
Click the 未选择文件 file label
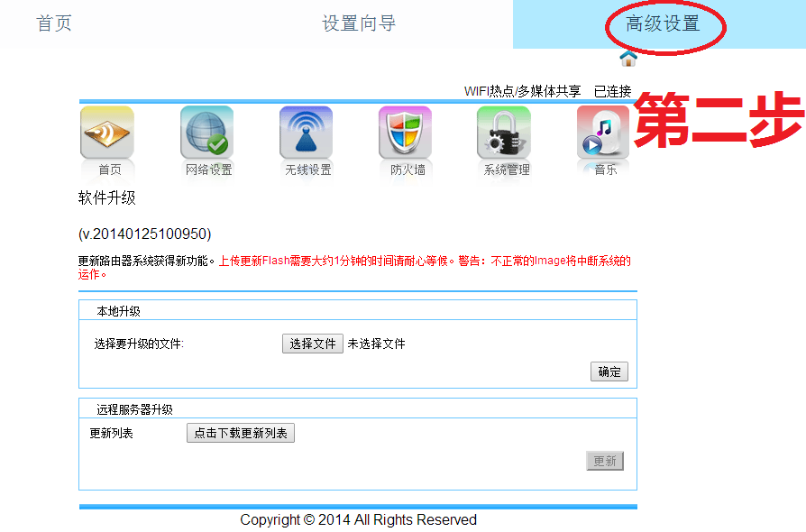pyautogui.click(x=377, y=344)
